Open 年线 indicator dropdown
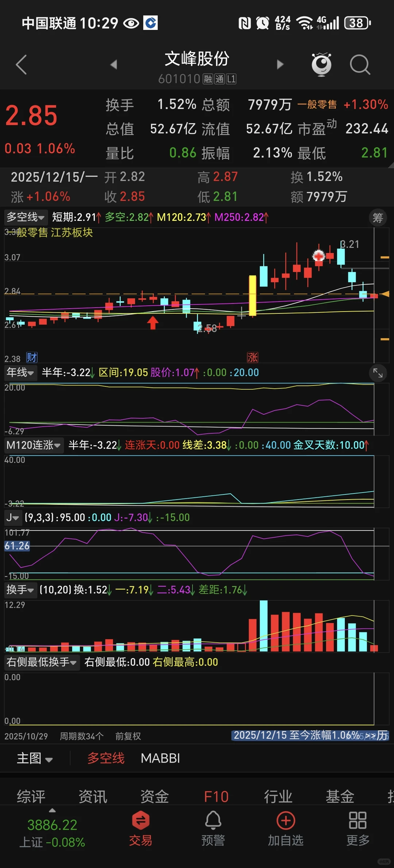The image size is (394, 868). pos(20,372)
